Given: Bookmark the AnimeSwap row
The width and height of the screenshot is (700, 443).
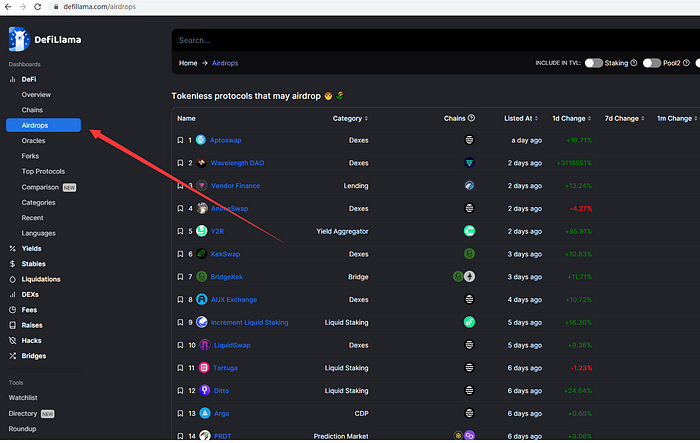Looking at the screenshot, I should pos(180,209).
